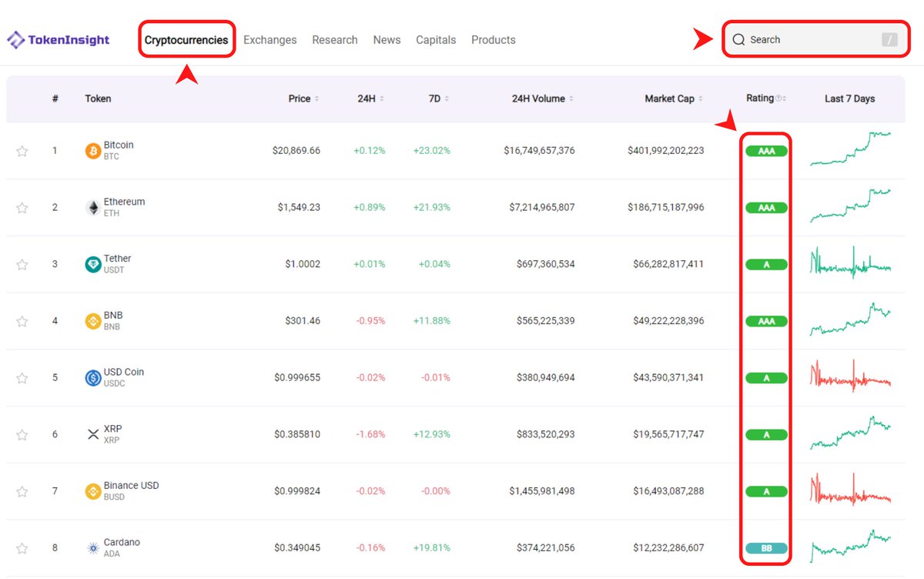Click the magnifier icon in search box
This screenshot has height=579, width=924.
(738, 39)
